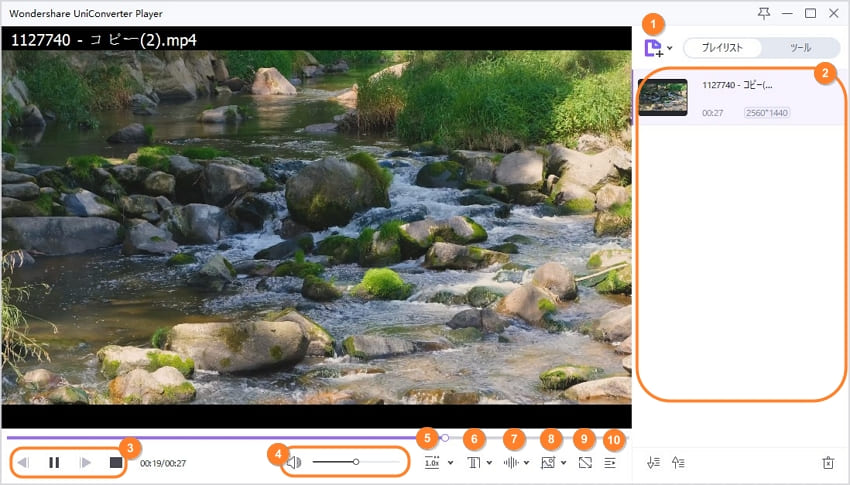Expand the screenshot dropdown arrow
The width and height of the screenshot is (850, 485).
coord(563,463)
